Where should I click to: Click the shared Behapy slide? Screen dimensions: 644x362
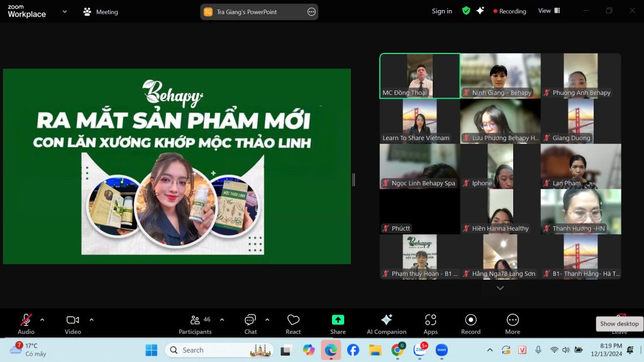(x=177, y=166)
